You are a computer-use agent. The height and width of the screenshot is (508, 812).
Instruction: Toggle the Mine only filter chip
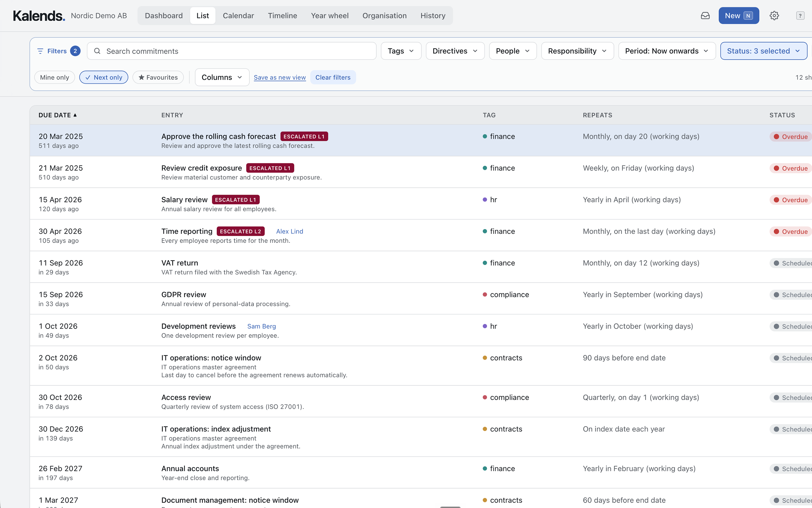55,77
